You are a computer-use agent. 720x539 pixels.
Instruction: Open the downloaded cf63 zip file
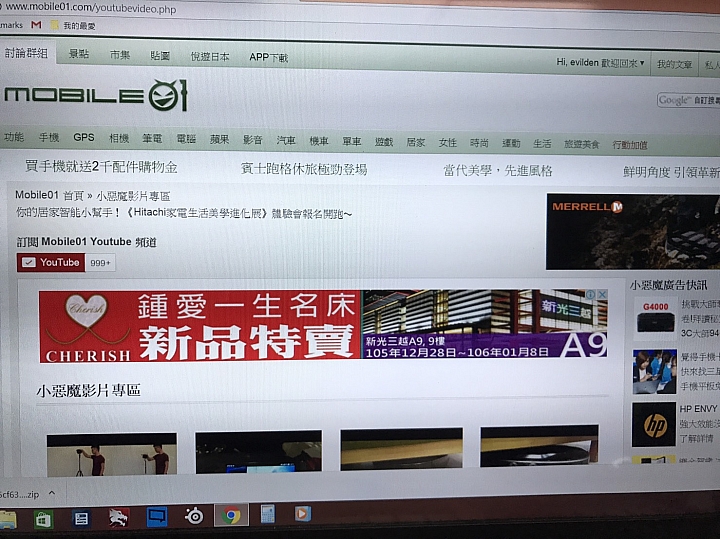point(20,494)
